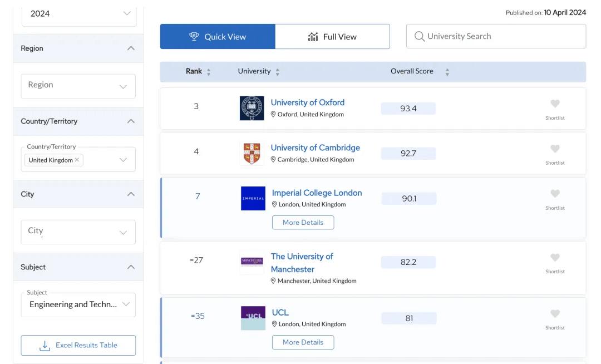This screenshot has width=601, height=364.
Task: Collapse the Subject filter section
Action: [131, 267]
